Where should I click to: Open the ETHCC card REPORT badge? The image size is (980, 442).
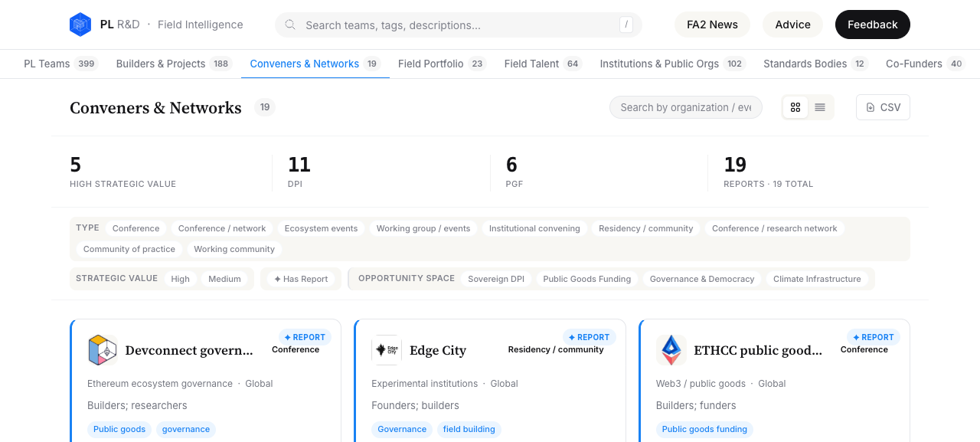click(x=874, y=337)
